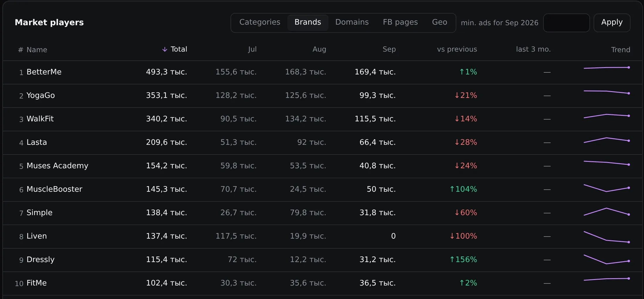Click the Trend column header
Screen dimensions: 644x299
[x=621, y=50]
